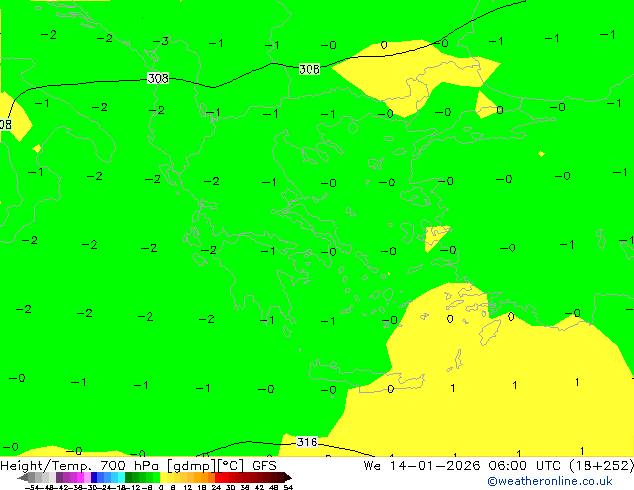Image resolution: width=634 pixels, height=490 pixels.
Task: Click the -3 temperature value on the map
Action: point(161,41)
